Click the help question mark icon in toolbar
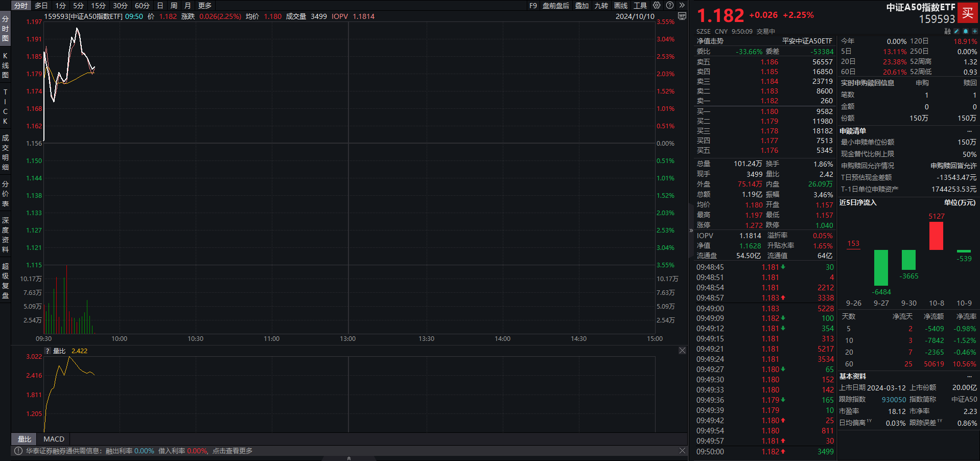Screen dimensions: 980x461 (x=670, y=5)
